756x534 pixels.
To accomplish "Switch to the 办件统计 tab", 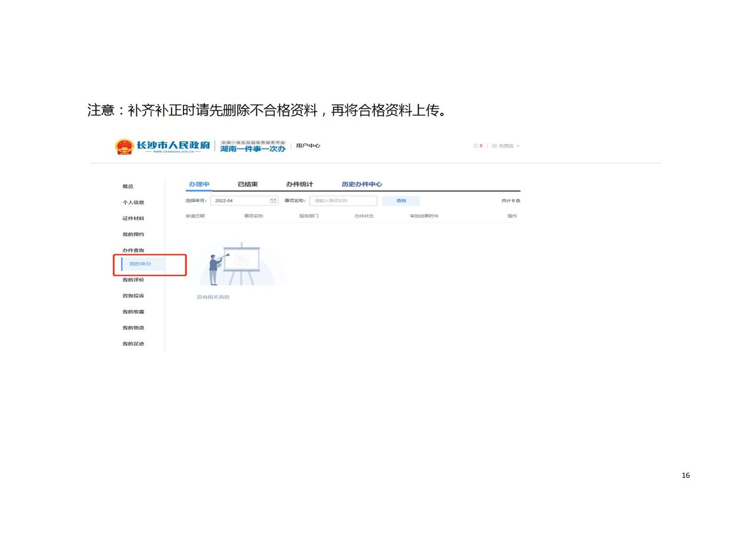I will click(299, 184).
